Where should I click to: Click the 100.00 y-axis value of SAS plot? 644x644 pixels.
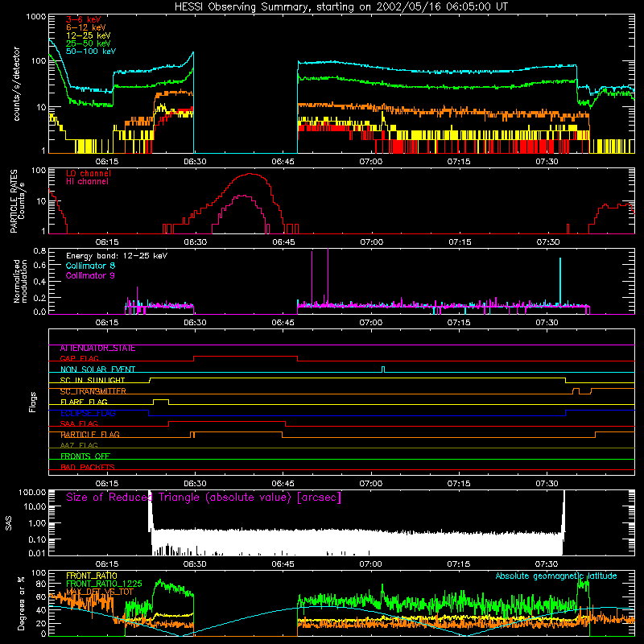[32, 492]
